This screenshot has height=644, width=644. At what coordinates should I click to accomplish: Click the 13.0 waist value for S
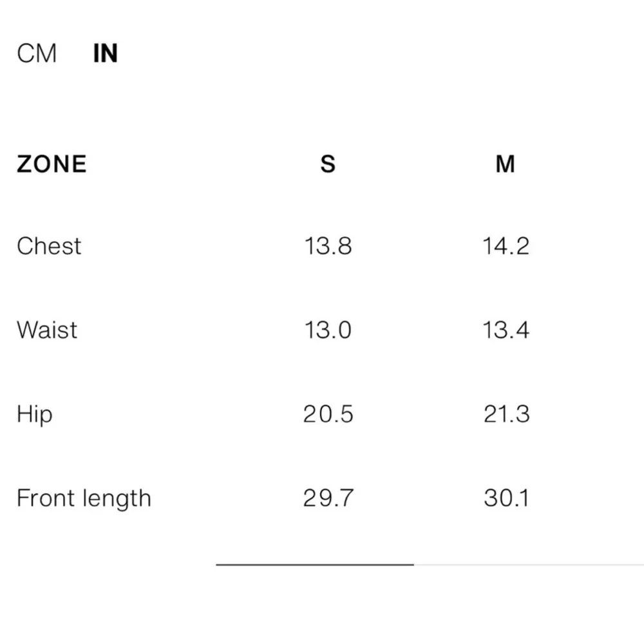(x=328, y=330)
